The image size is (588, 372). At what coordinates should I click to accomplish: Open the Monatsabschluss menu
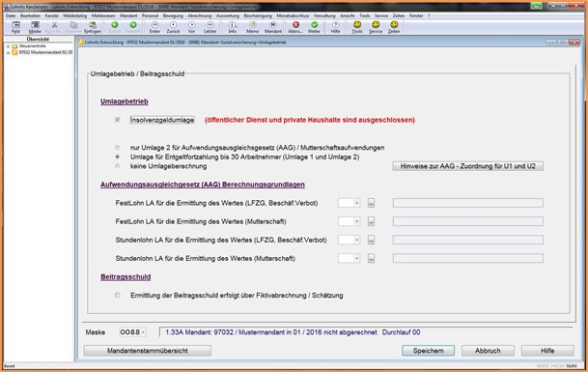tap(293, 15)
